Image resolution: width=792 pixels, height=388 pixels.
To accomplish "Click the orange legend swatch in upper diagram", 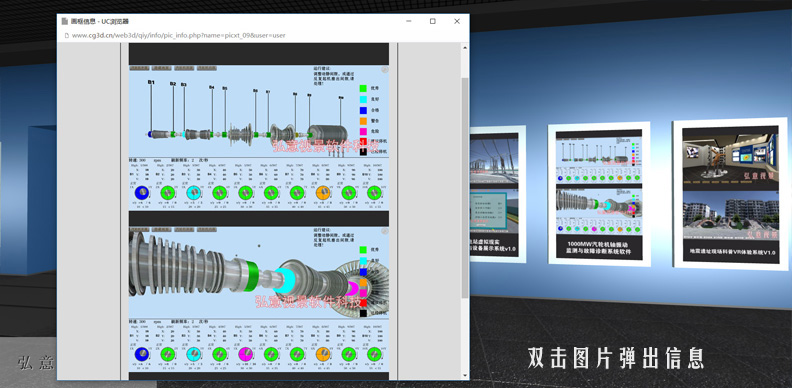I will pos(363,121).
